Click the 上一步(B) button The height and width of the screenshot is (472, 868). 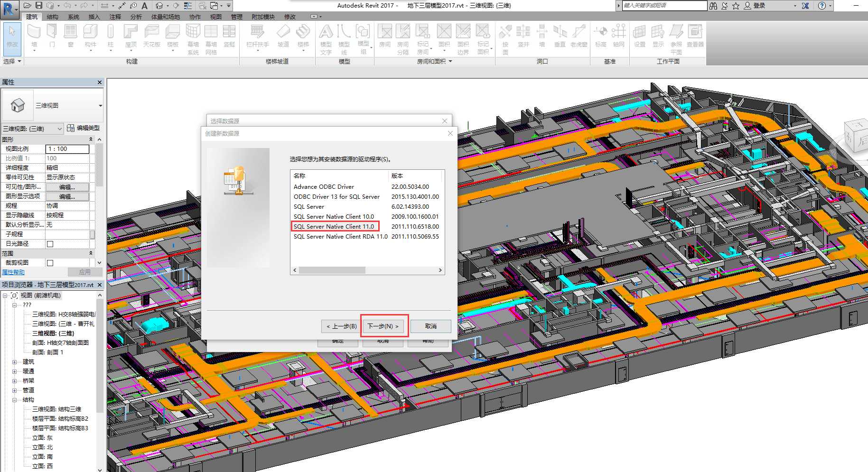[x=342, y=326]
